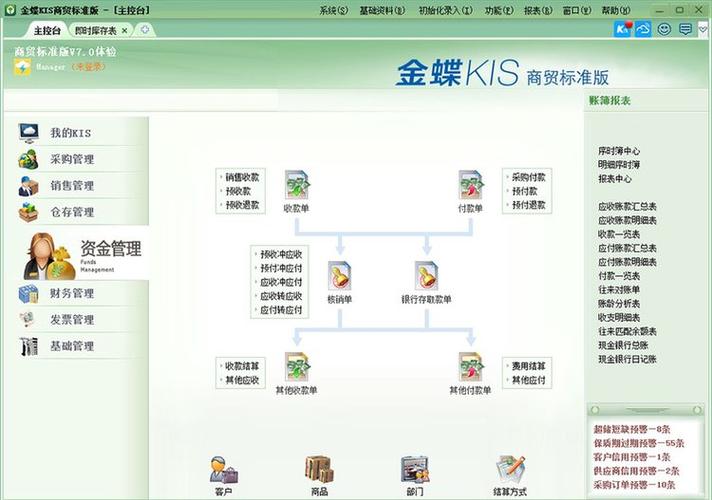Open the 核销单 write-off icon
The width and height of the screenshot is (712, 500).
coord(340,276)
